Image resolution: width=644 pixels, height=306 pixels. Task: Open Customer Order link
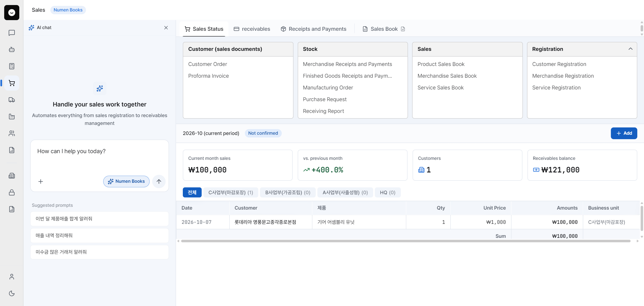click(207, 64)
